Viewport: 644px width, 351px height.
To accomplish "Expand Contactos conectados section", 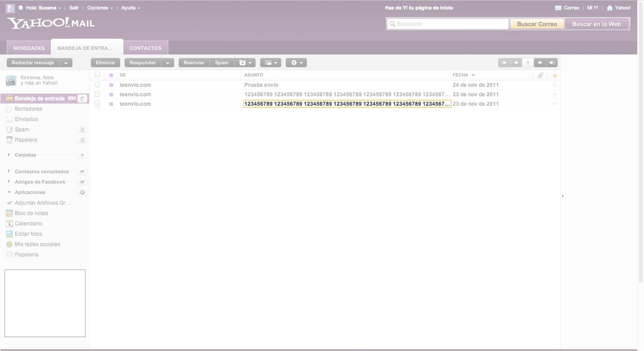I will 9,171.
